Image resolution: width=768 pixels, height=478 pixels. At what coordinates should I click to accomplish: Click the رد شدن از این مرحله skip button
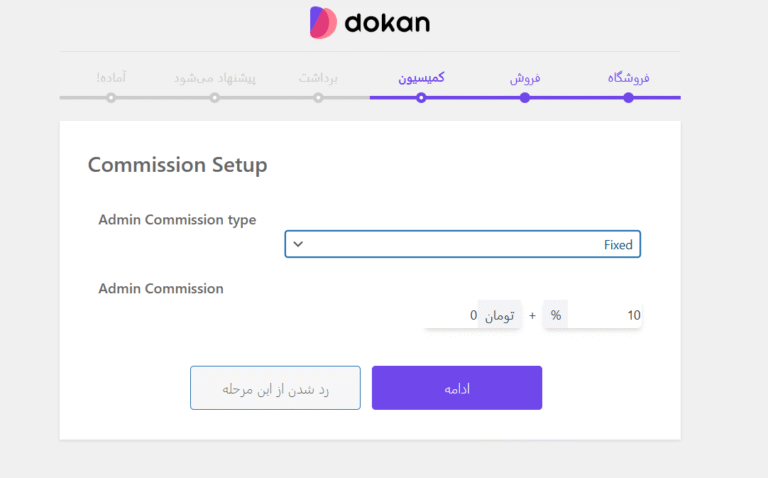(x=275, y=388)
